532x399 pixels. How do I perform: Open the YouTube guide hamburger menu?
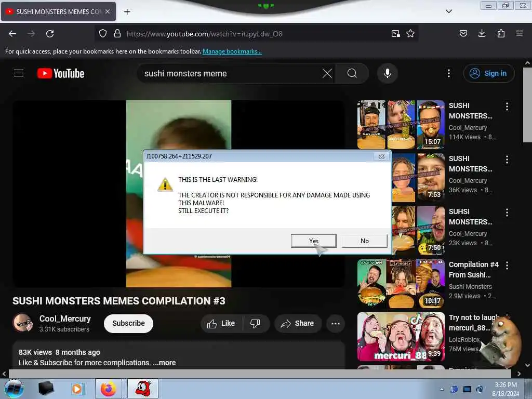pos(19,73)
